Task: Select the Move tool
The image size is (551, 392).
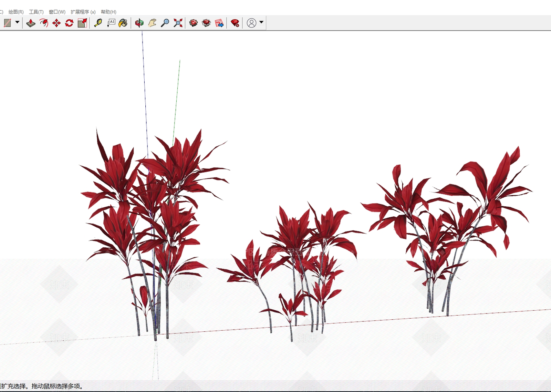Action: 56,23
